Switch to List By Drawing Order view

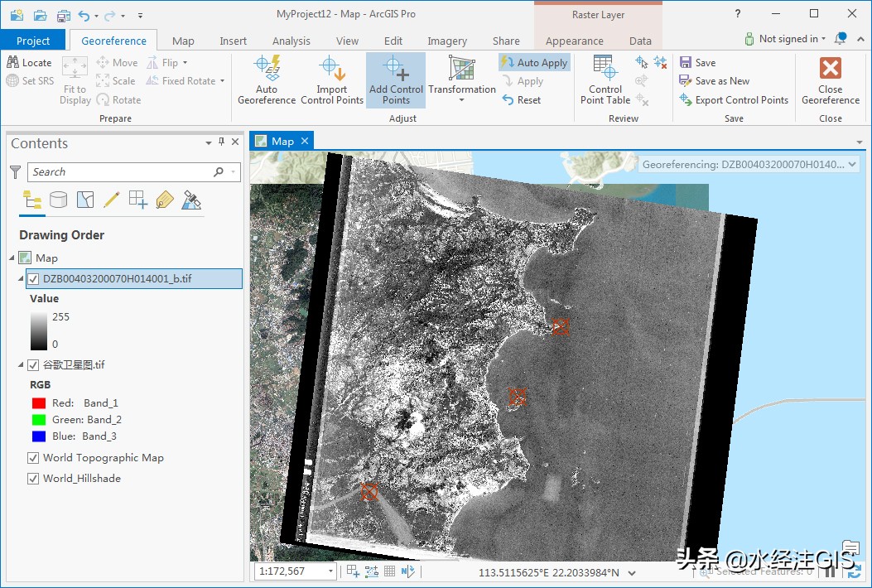31,200
